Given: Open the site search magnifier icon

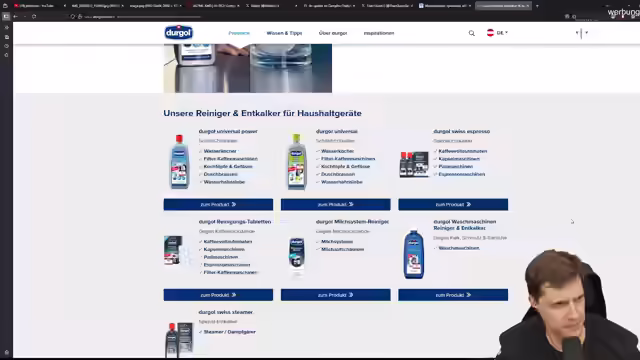Looking at the screenshot, I should 471,33.
